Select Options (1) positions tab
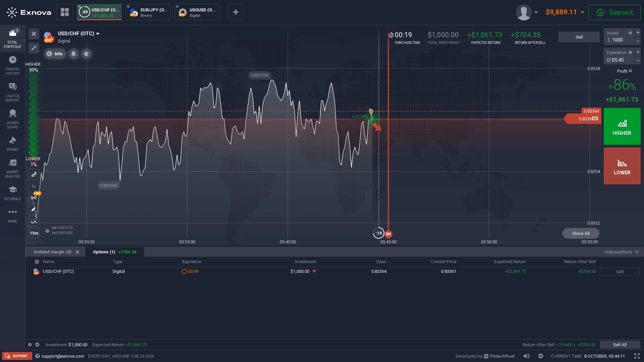The width and height of the screenshot is (644, 362). coord(114,252)
